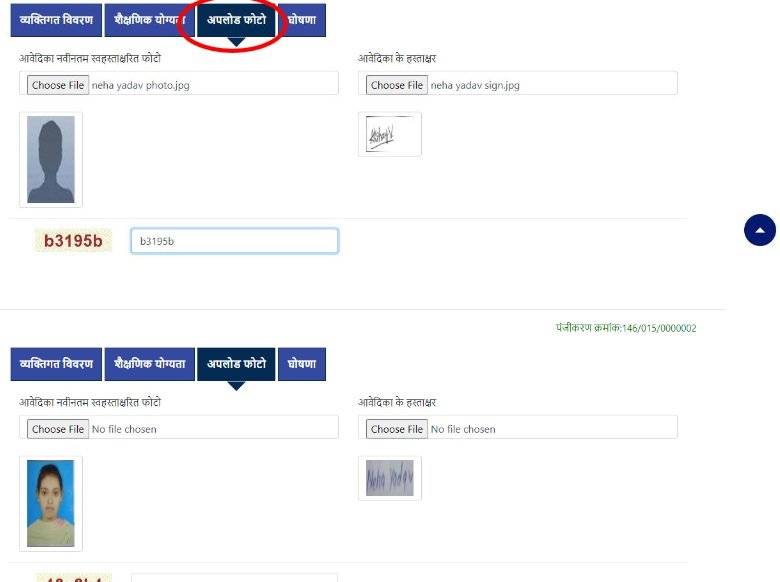
Task: Click the पंजीकरण क्रमांक:146/015/0000002 text
Action: 626,328
